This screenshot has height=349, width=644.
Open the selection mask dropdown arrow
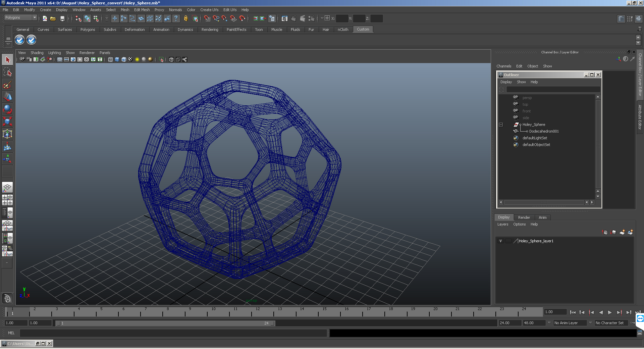click(x=107, y=18)
